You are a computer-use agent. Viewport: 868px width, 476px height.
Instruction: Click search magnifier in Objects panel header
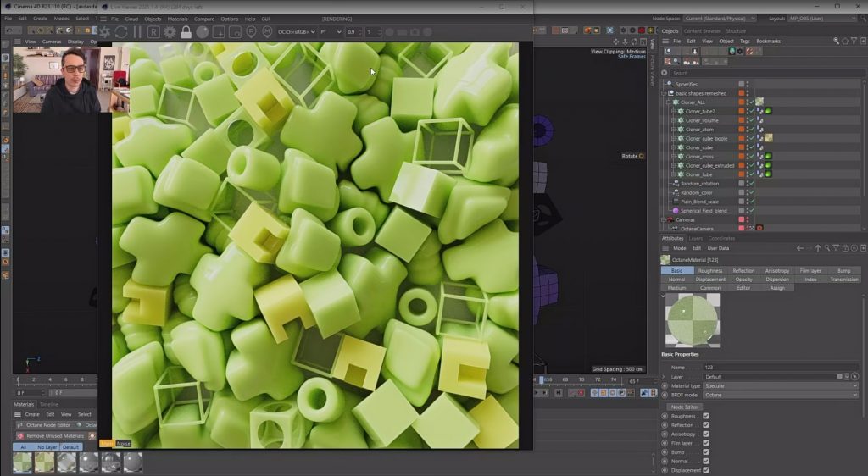(x=836, y=41)
